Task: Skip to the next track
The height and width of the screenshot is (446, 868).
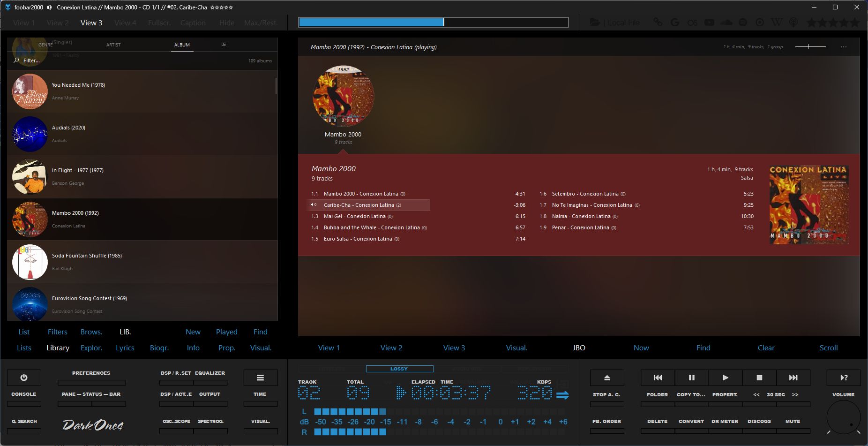Action: 793,378
